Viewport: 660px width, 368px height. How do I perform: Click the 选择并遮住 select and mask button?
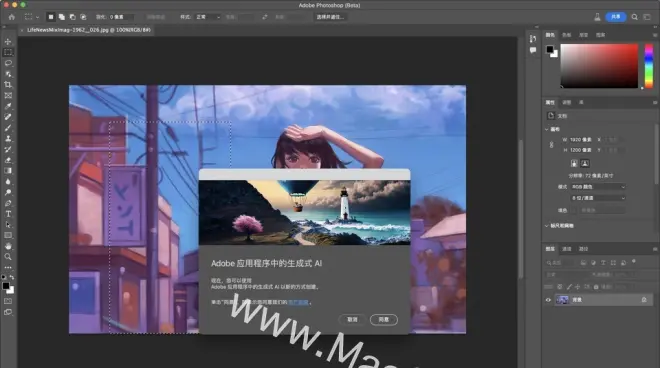pos(330,17)
